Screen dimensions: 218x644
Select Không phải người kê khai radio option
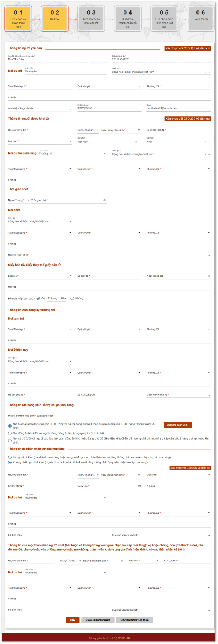tap(10, 463)
